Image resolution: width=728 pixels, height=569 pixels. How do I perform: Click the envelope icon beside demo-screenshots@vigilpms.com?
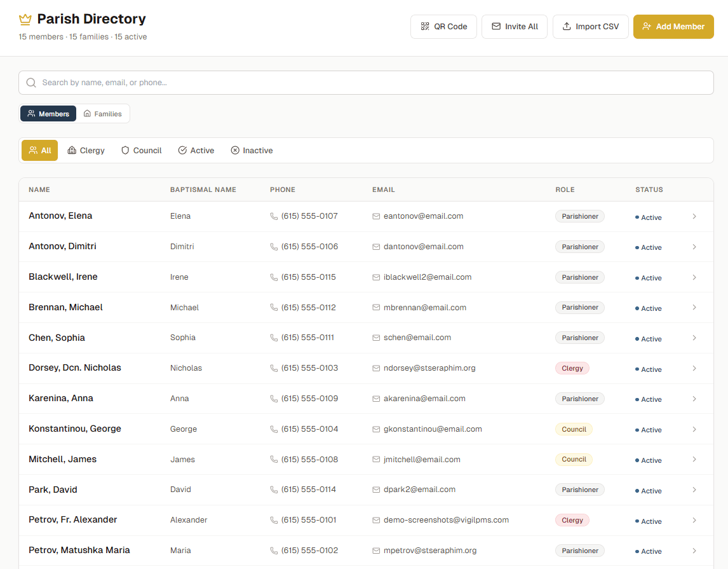coord(376,520)
